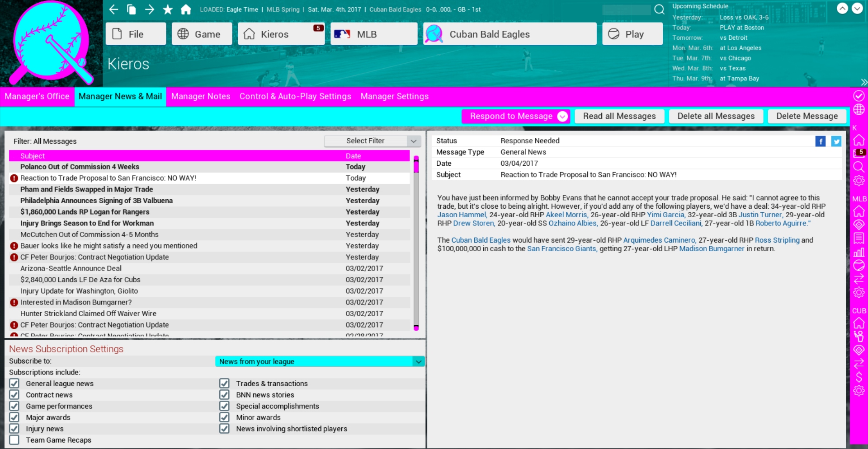Toggle Trades & transactions checkbox
The width and height of the screenshot is (868, 449).
[x=225, y=384]
